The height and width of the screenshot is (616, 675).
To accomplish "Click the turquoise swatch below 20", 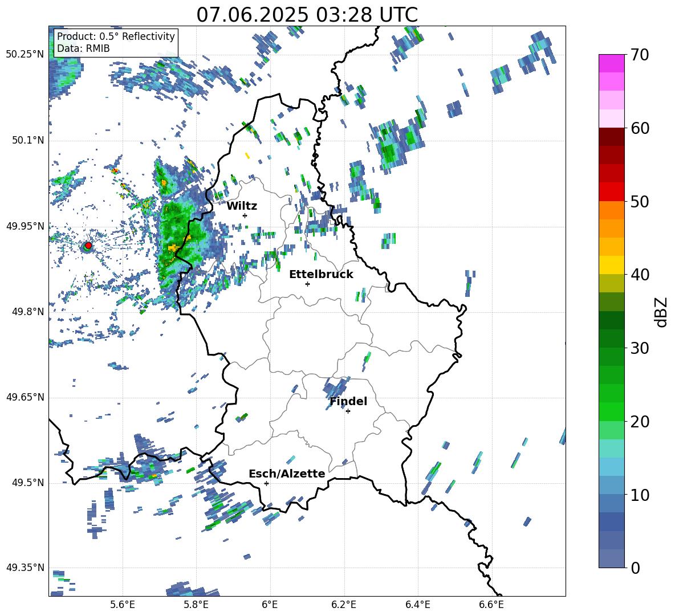I will (x=611, y=448).
